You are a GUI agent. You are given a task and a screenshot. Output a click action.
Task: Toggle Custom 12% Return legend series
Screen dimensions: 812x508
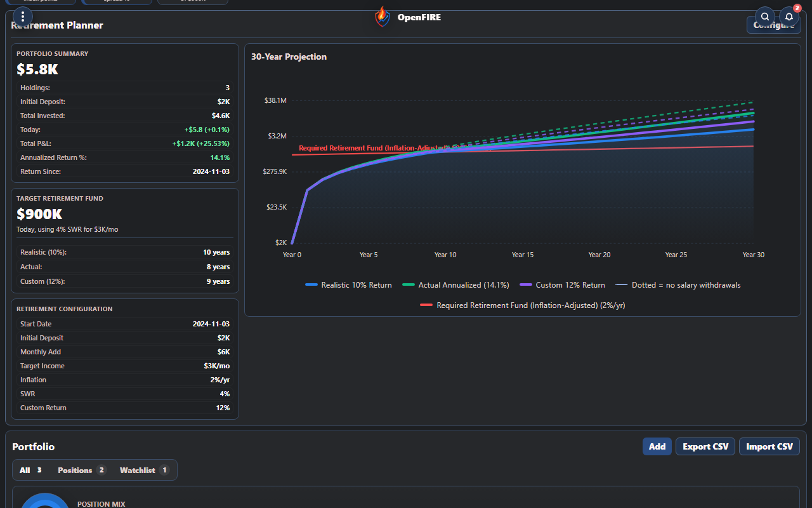click(x=562, y=285)
